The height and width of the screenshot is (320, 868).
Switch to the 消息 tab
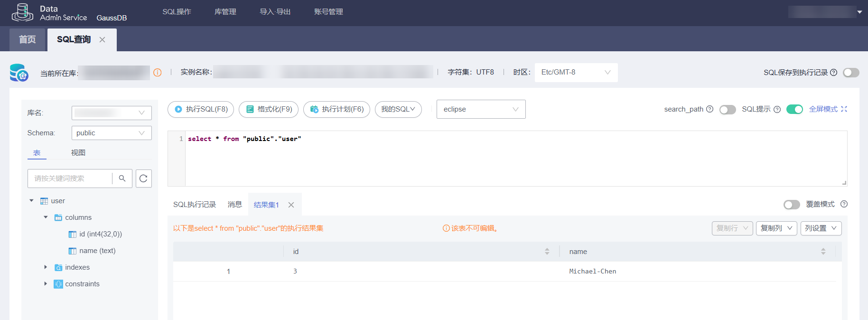235,205
